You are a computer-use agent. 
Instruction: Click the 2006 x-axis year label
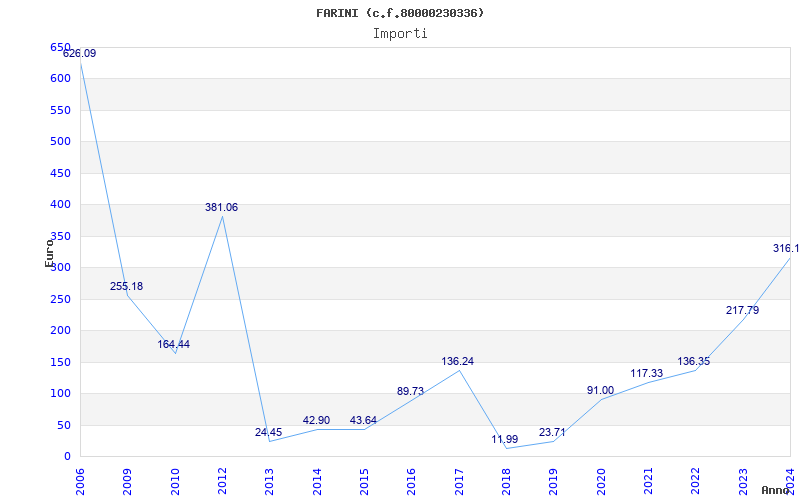click(80, 482)
